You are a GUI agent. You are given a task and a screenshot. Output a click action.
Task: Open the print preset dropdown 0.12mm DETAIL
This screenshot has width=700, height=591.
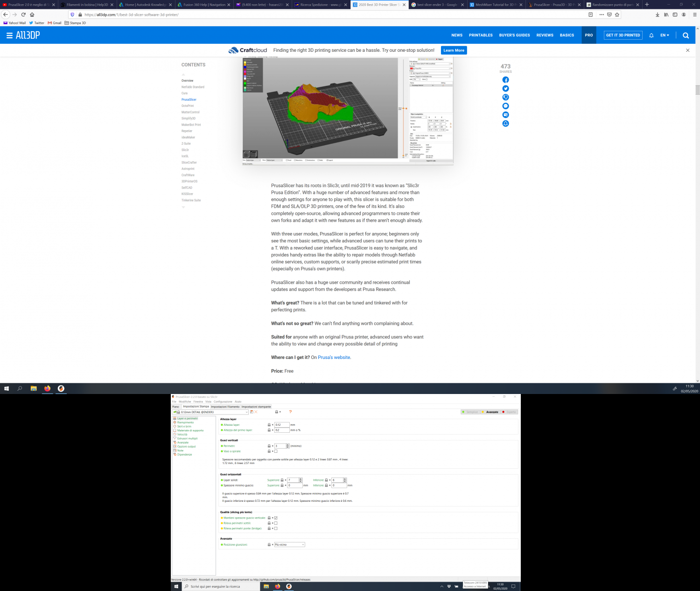coord(210,412)
